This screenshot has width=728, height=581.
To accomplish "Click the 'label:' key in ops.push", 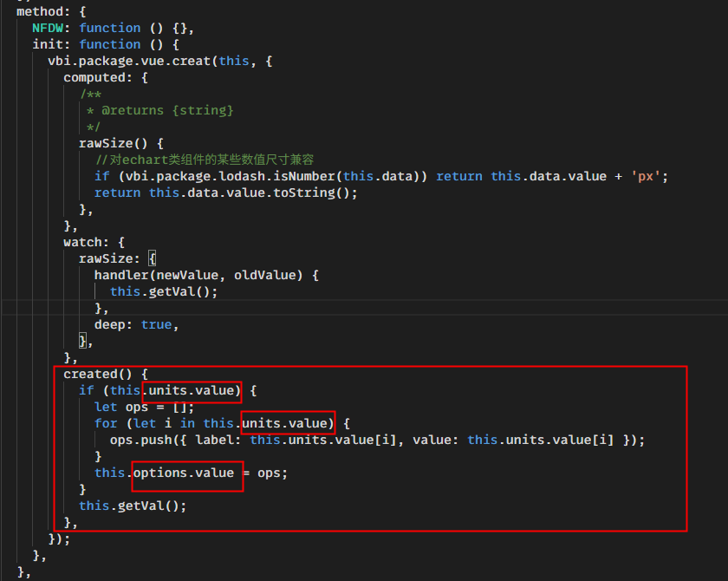I will pyautogui.click(x=218, y=441).
